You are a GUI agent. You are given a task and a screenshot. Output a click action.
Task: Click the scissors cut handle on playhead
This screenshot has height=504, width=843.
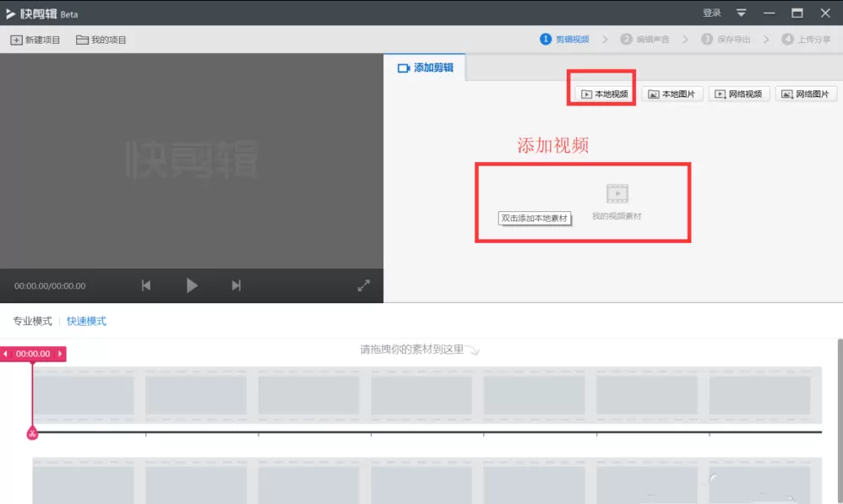pyautogui.click(x=32, y=434)
